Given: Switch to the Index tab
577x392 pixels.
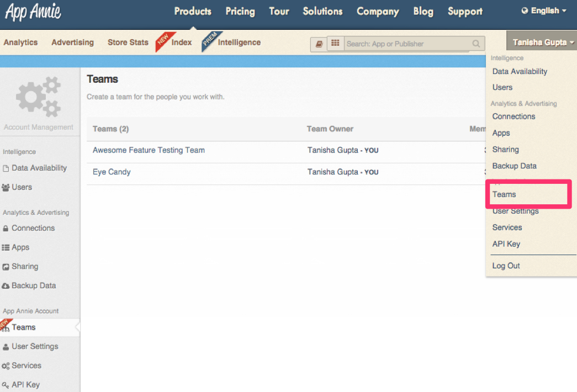Looking at the screenshot, I should point(182,43).
